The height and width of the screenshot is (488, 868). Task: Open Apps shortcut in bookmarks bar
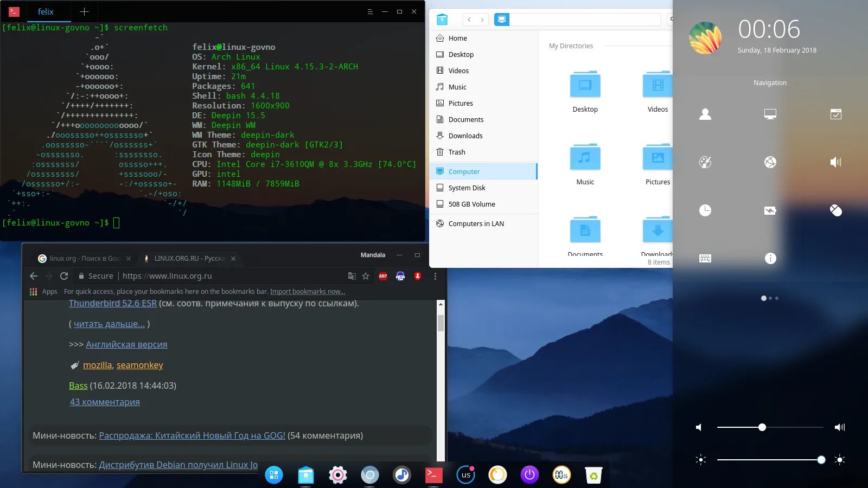coord(43,291)
